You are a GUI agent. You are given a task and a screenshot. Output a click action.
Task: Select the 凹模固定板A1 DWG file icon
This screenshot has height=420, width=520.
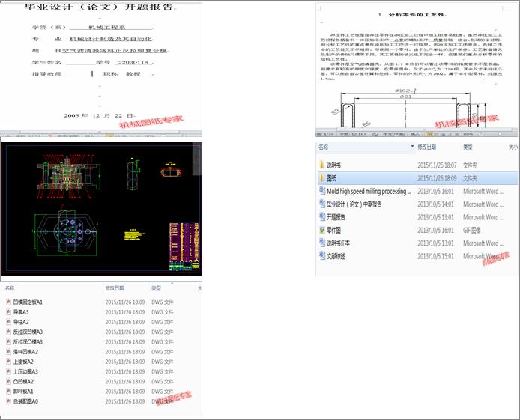click(x=9, y=302)
